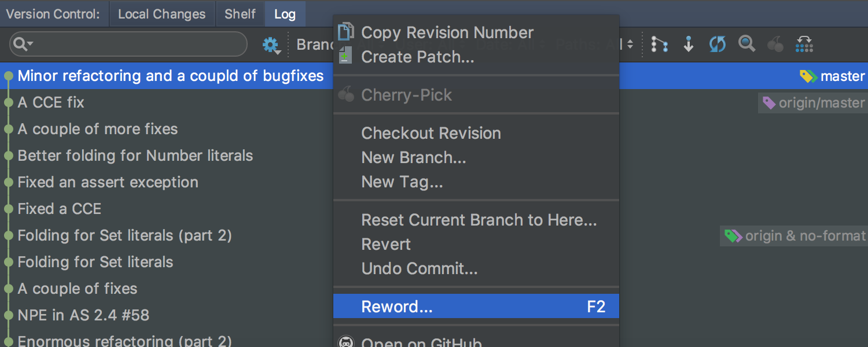Click the commit search text field
The width and height of the screenshot is (868, 347).
pyautogui.click(x=139, y=44)
